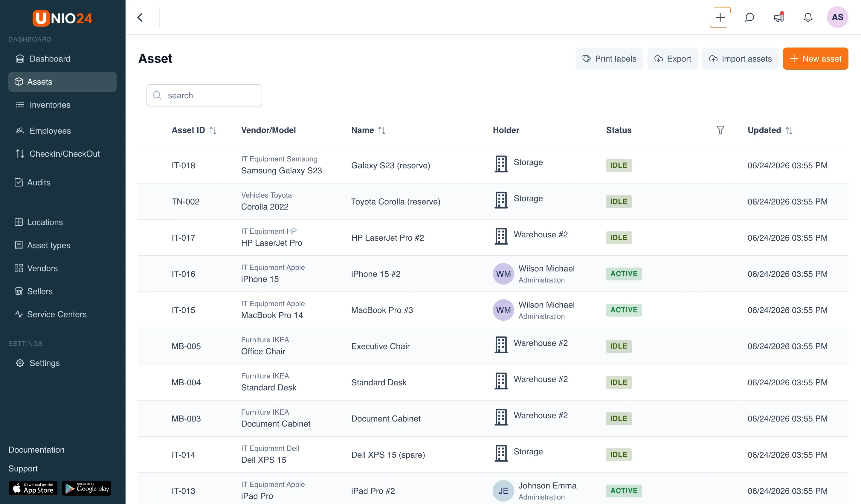Sort by Name column arrows

382,131
